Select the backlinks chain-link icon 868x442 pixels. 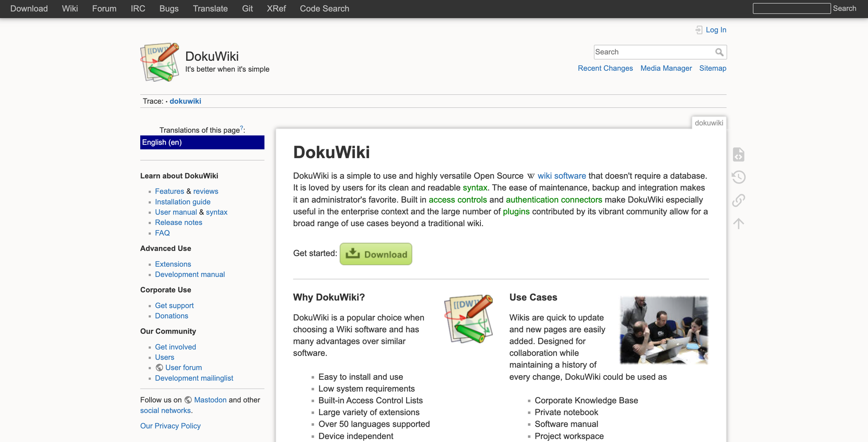(x=738, y=200)
